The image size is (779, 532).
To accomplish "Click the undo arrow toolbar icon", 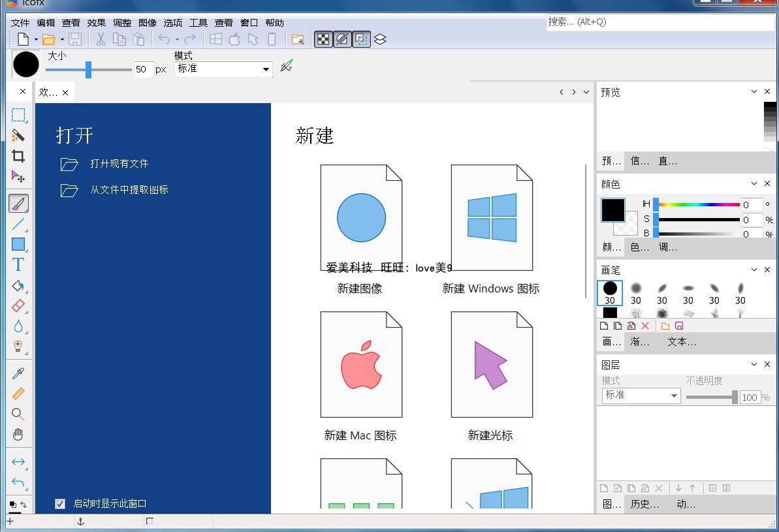I will pyautogui.click(x=164, y=39).
